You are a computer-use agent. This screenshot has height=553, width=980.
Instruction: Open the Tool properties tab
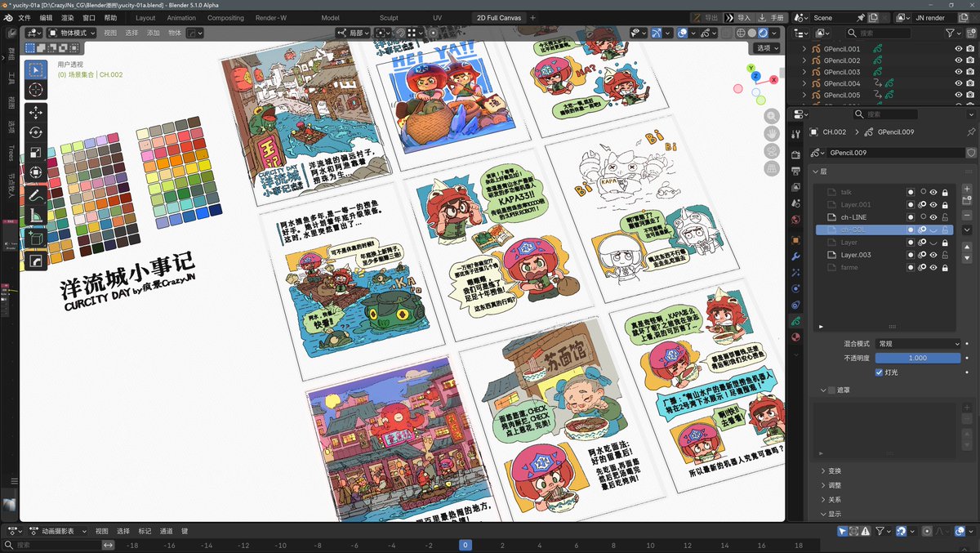[x=796, y=134]
